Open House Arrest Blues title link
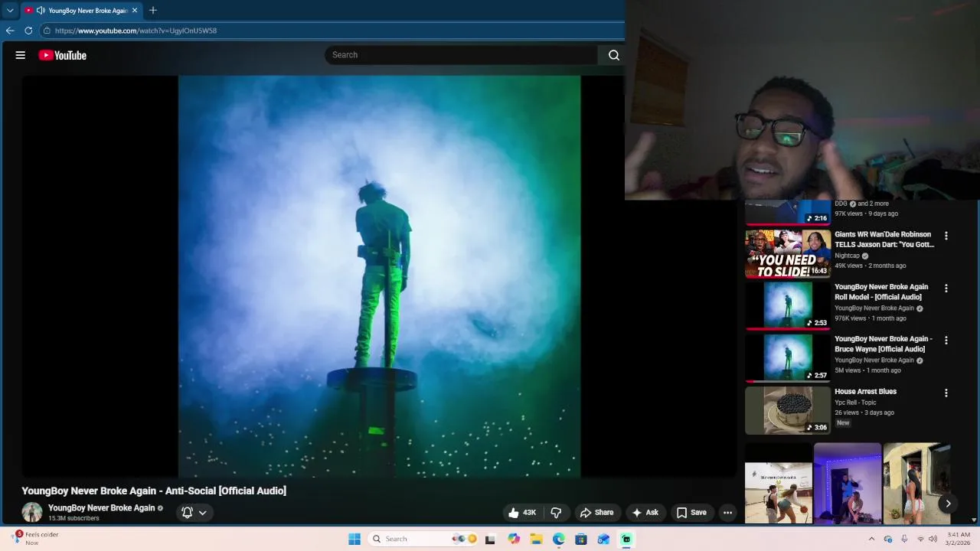Viewport: 980px width, 551px height. (x=865, y=391)
